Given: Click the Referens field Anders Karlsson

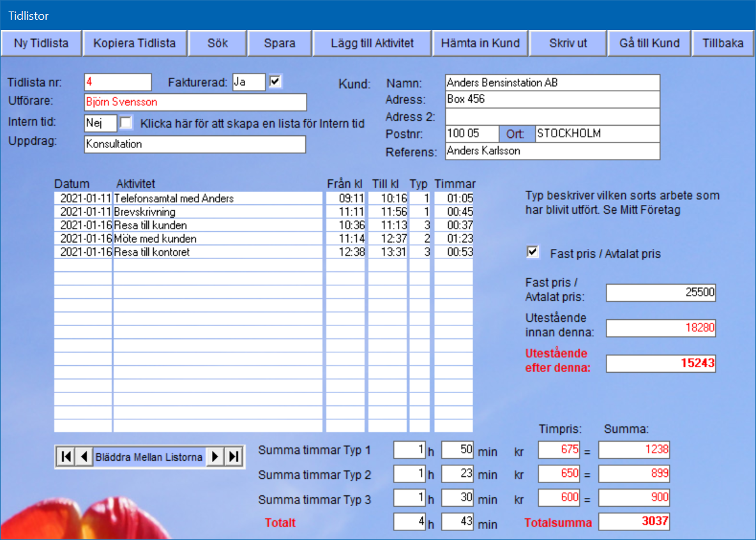Looking at the screenshot, I should 552,151.
